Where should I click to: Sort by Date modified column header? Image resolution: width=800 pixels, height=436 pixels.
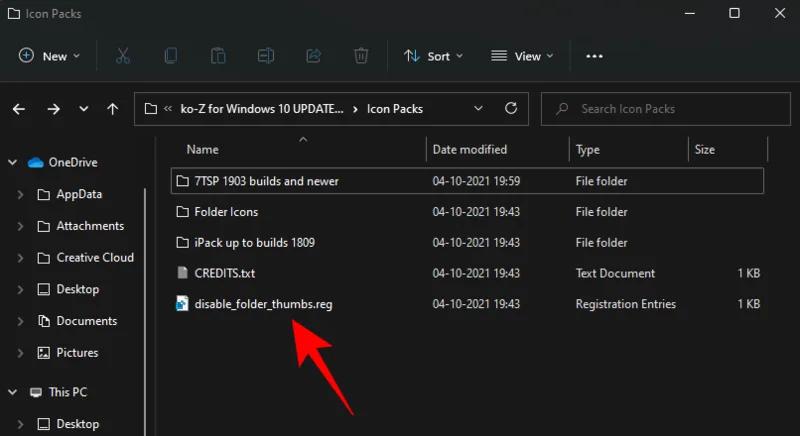[x=470, y=149]
